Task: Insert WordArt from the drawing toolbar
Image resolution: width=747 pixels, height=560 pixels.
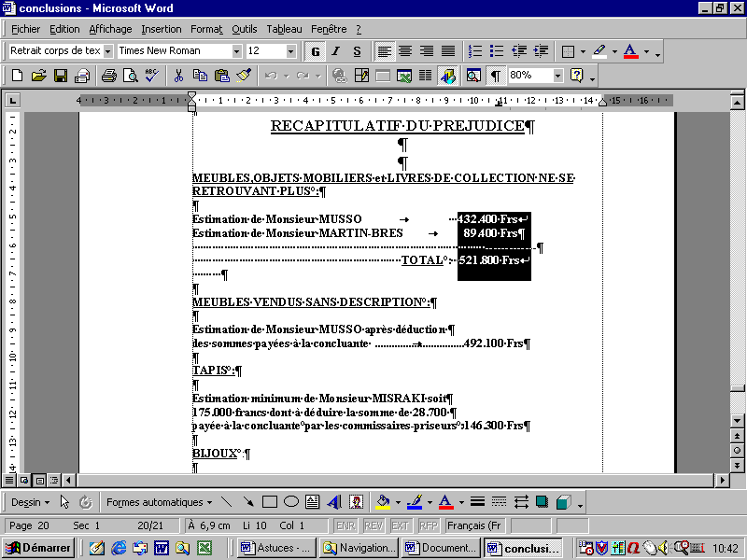Action: [333, 502]
